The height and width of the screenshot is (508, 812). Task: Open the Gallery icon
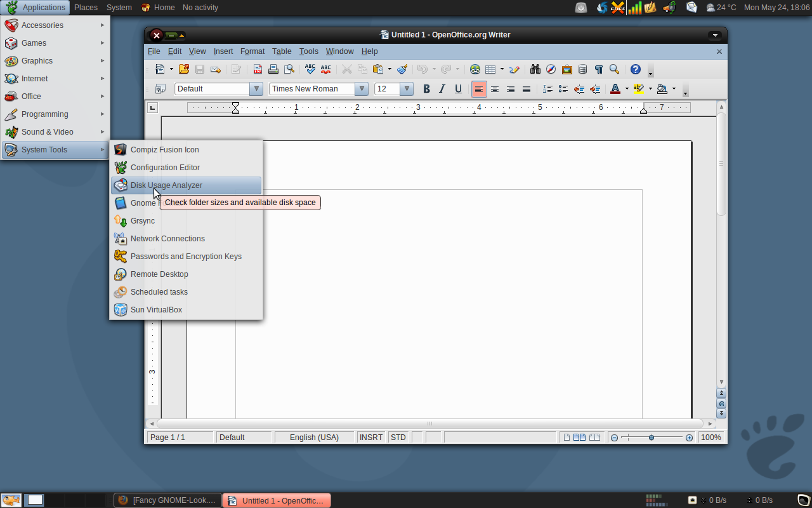tap(567, 69)
